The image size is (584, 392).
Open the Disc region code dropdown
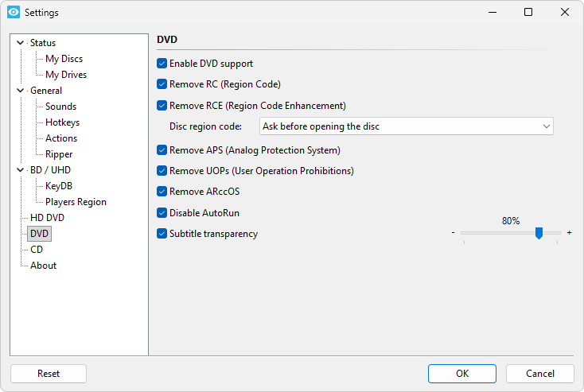click(406, 126)
